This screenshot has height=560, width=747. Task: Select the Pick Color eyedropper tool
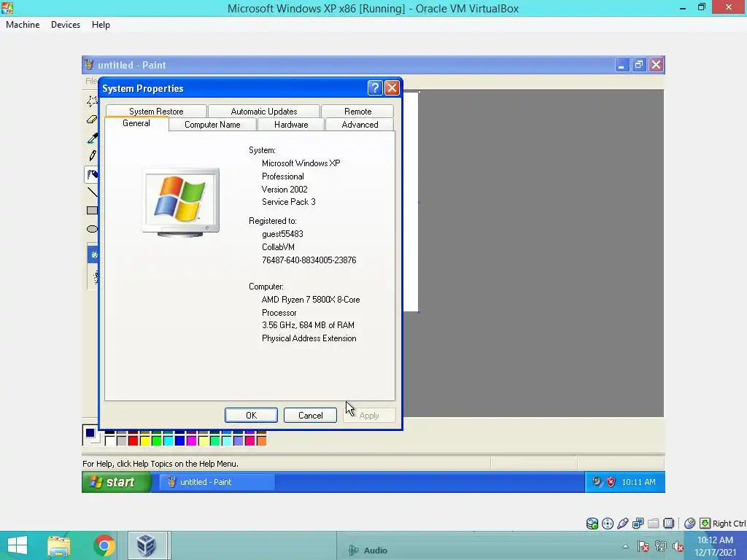pos(93,138)
